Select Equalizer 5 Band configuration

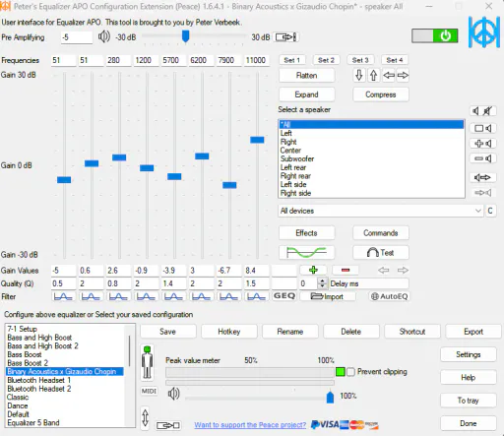(x=65, y=422)
